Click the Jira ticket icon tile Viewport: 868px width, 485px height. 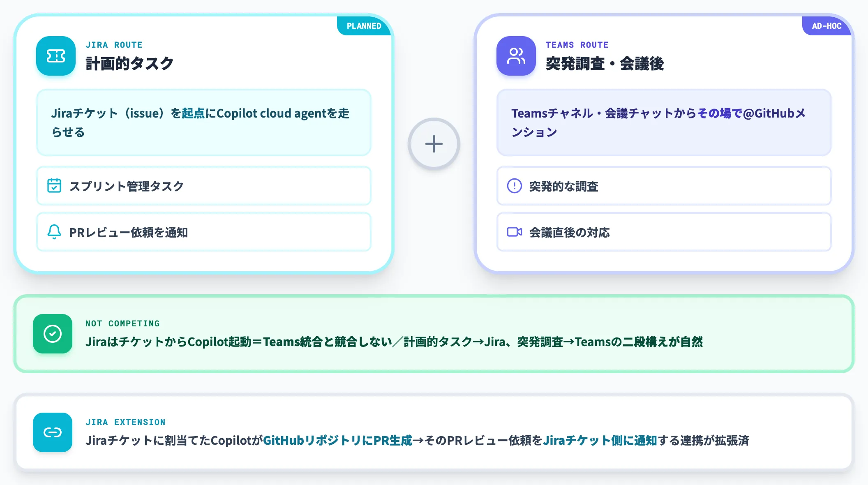click(x=56, y=56)
